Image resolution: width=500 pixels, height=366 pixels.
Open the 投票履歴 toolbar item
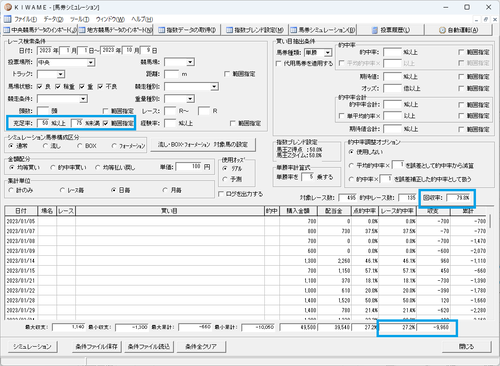click(391, 30)
